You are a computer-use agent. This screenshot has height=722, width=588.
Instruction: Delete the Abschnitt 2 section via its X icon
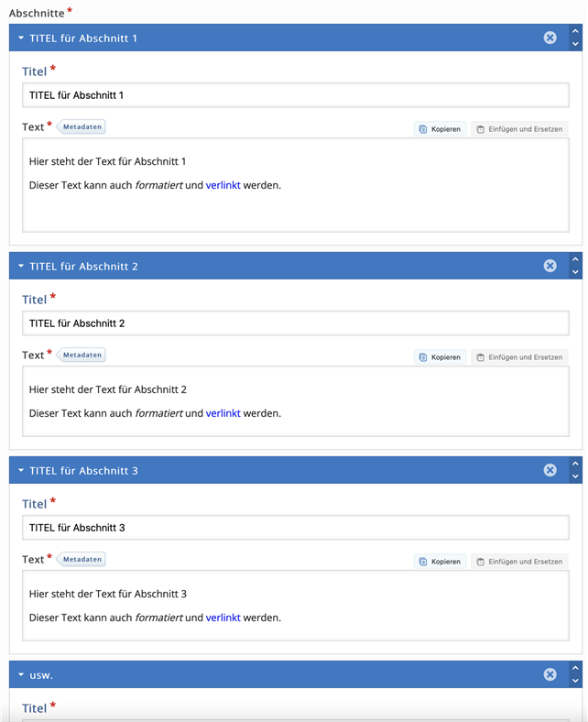coord(550,266)
